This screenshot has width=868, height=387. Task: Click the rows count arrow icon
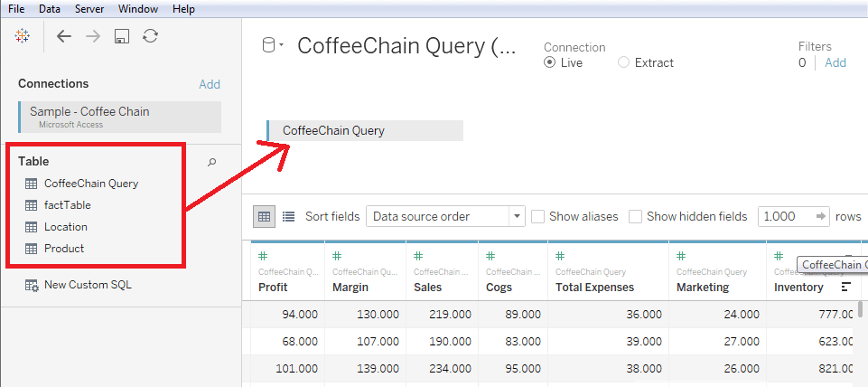[x=820, y=216]
